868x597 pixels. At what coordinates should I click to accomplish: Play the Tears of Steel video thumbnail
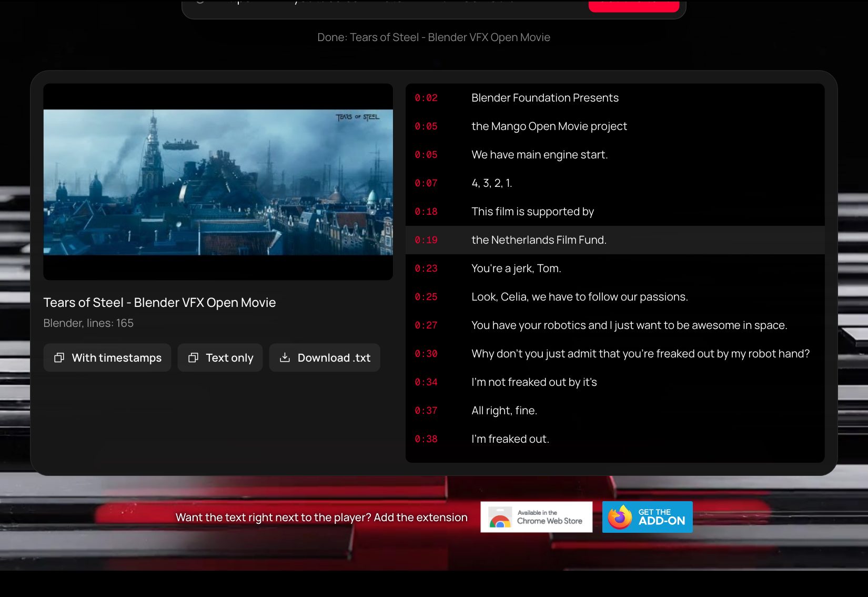click(218, 182)
